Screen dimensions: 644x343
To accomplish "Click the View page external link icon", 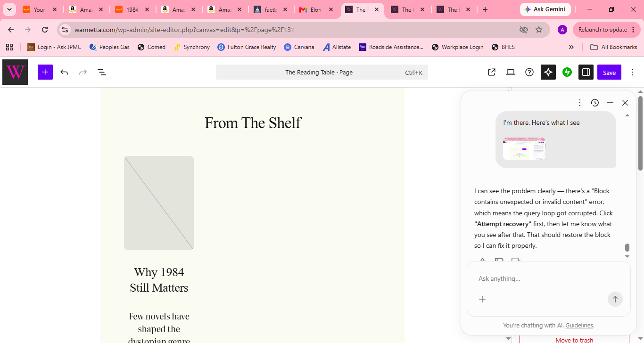I will 492,72.
